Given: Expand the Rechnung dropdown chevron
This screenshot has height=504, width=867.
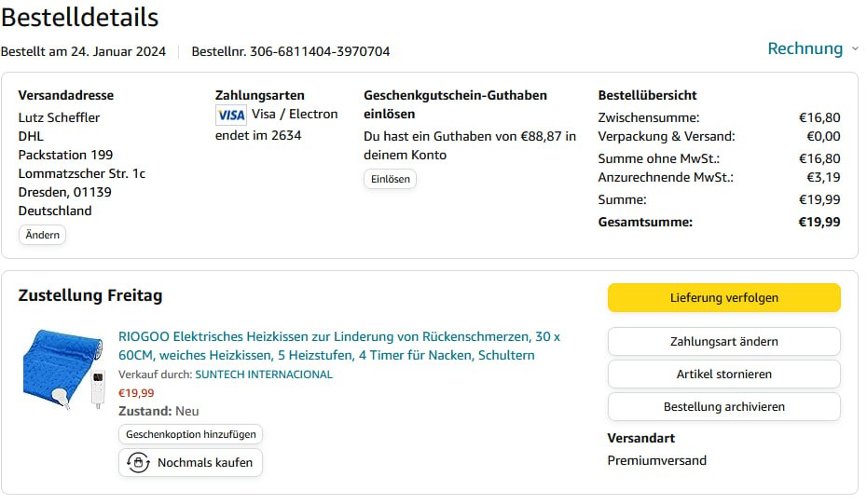Looking at the screenshot, I should click(x=854, y=48).
